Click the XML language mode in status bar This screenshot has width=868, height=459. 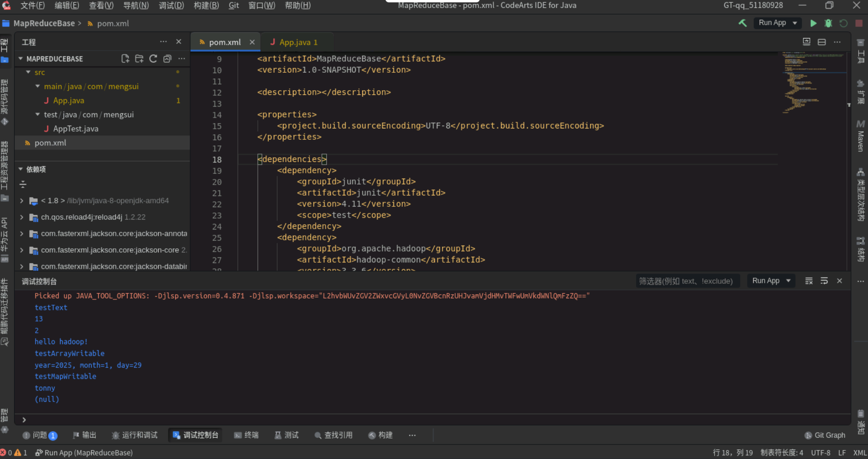859,452
